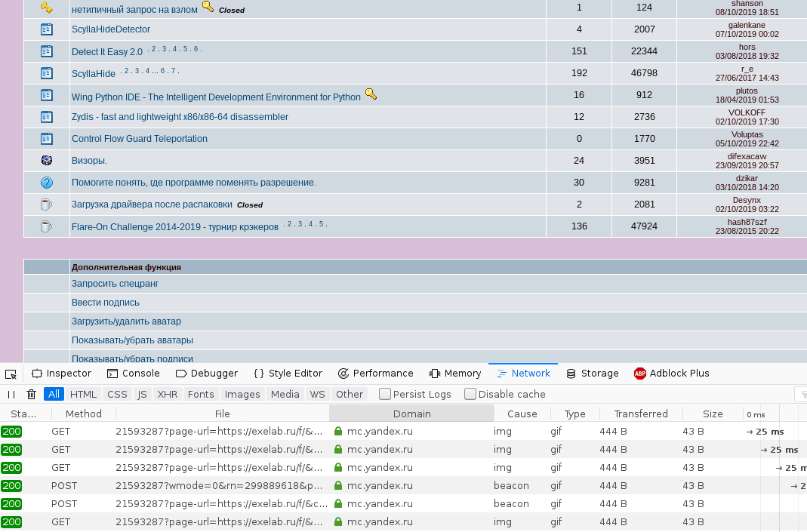This screenshot has width=807, height=532.
Task: Go to page 6 of Detect It Easy 2.0
Action: [196, 49]
